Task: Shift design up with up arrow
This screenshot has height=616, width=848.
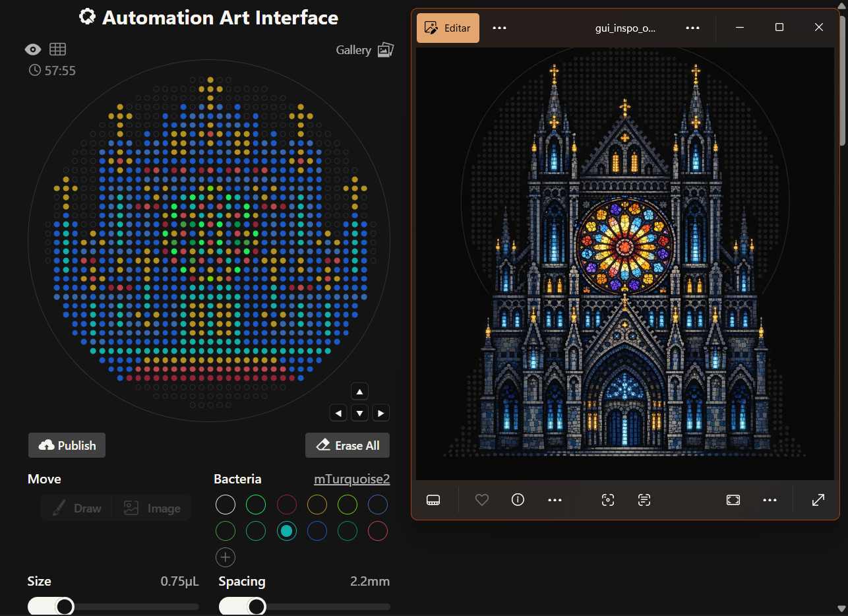Action: (x=359, y=392)
